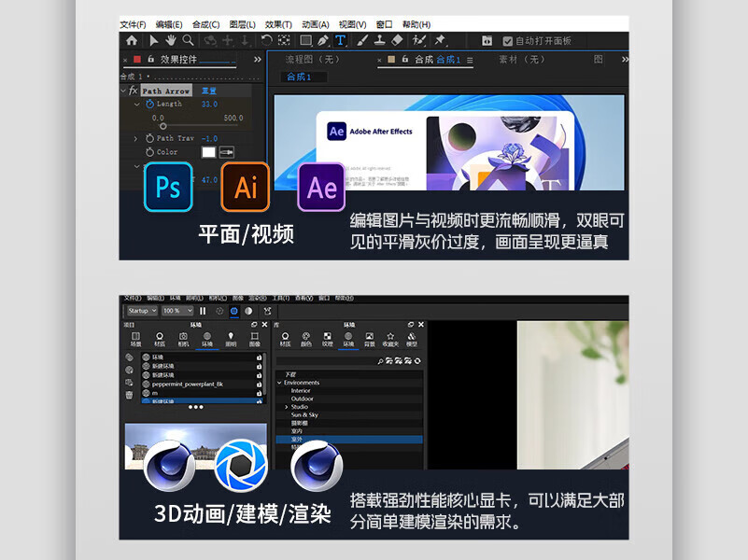Open the 效果(T) menu

[x=278, y=24]
